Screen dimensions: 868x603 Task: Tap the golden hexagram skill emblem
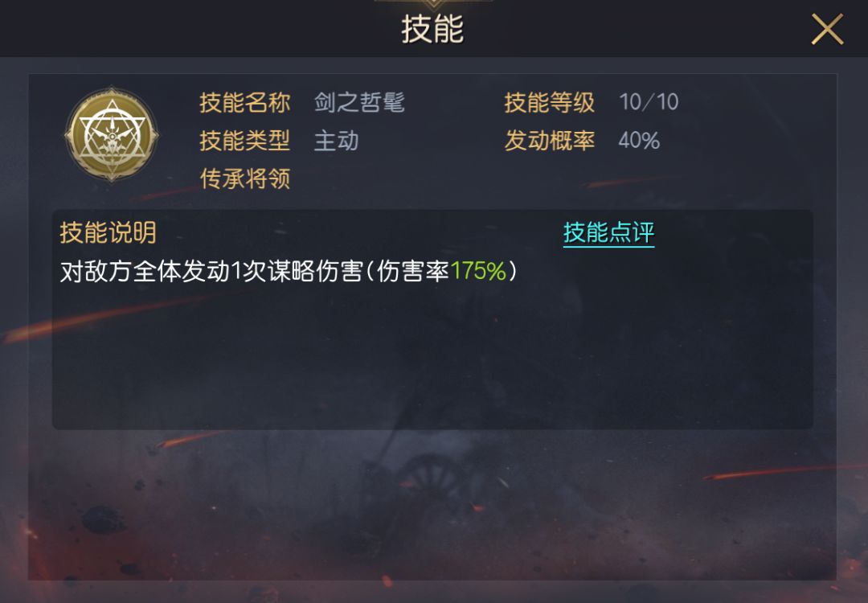tap(112, 134)
